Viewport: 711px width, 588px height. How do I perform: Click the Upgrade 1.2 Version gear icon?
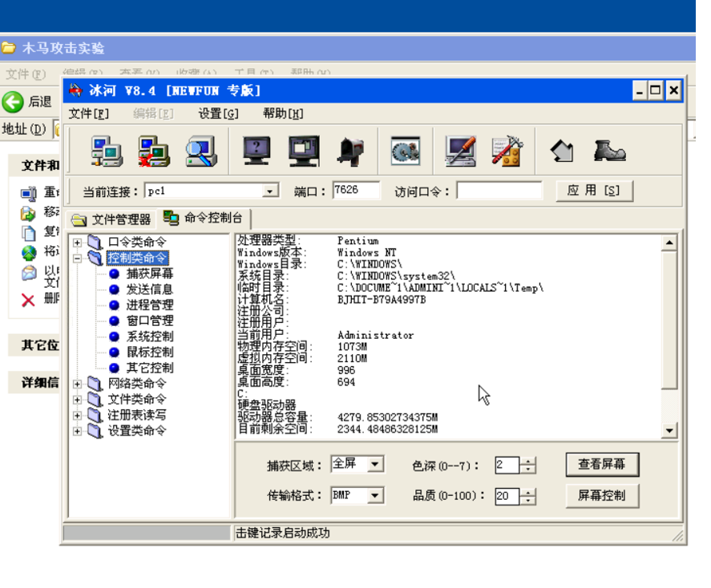click(x=406, y=151)
